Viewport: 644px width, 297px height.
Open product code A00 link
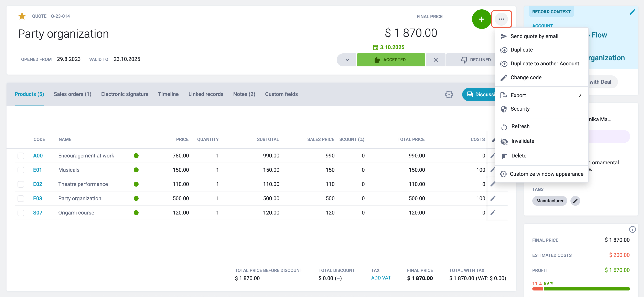click(38, 156)
